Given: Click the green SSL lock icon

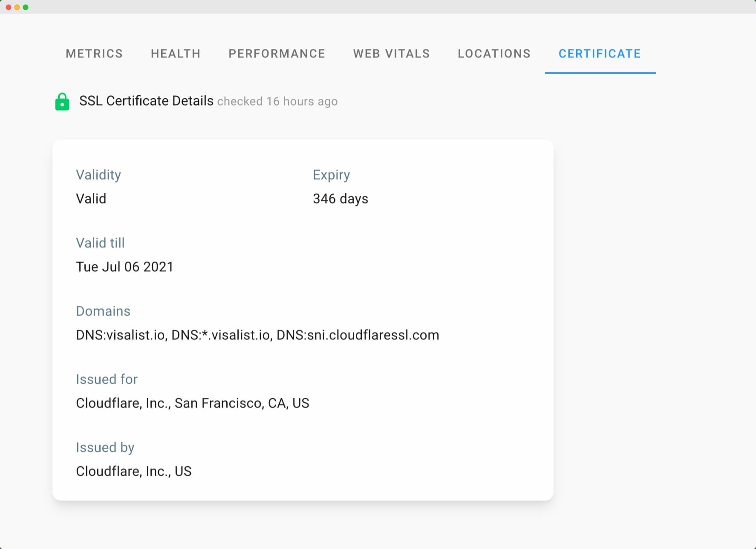Looking at the screenshot, I should (62, 102).
